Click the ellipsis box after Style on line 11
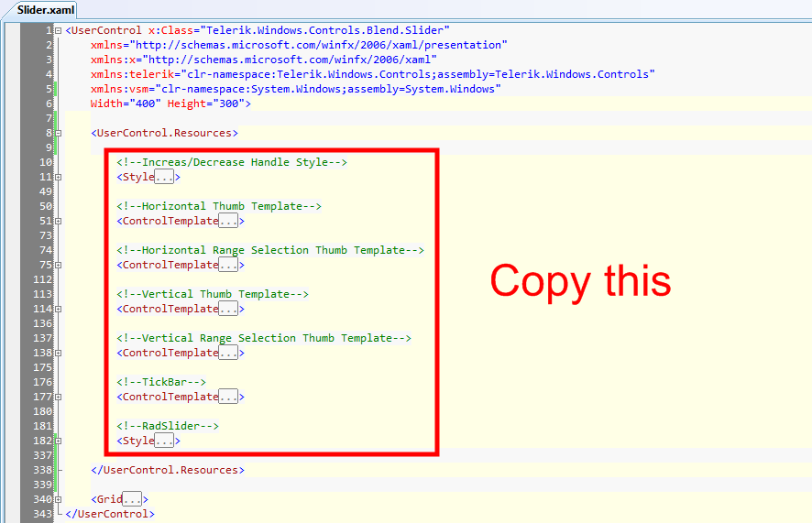This screenshot has height=523, width=812. click(164, 177)
